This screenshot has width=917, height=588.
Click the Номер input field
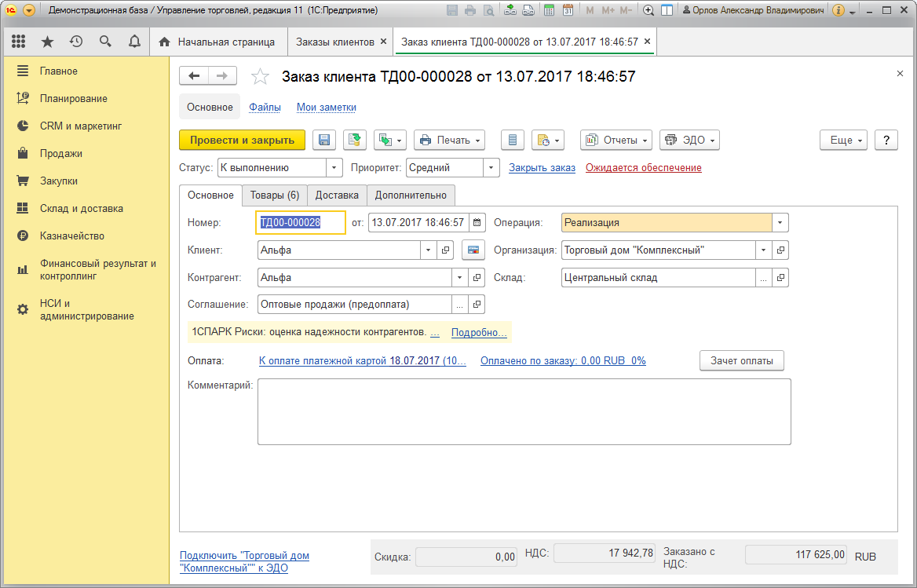pyautogui.click(x=301, y=223)
